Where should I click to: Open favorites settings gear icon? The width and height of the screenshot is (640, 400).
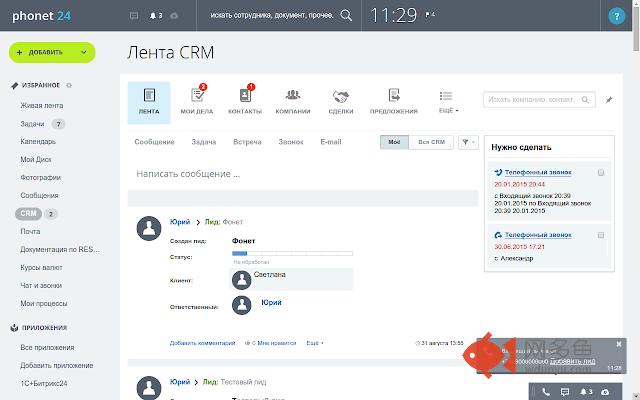tap(69, 85)
